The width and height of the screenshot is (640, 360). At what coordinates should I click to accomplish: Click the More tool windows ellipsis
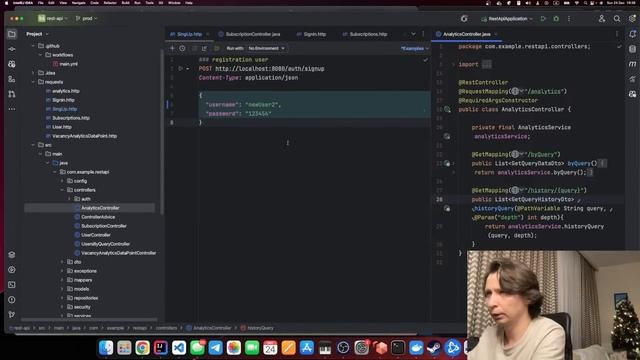(x=12, y=109)
